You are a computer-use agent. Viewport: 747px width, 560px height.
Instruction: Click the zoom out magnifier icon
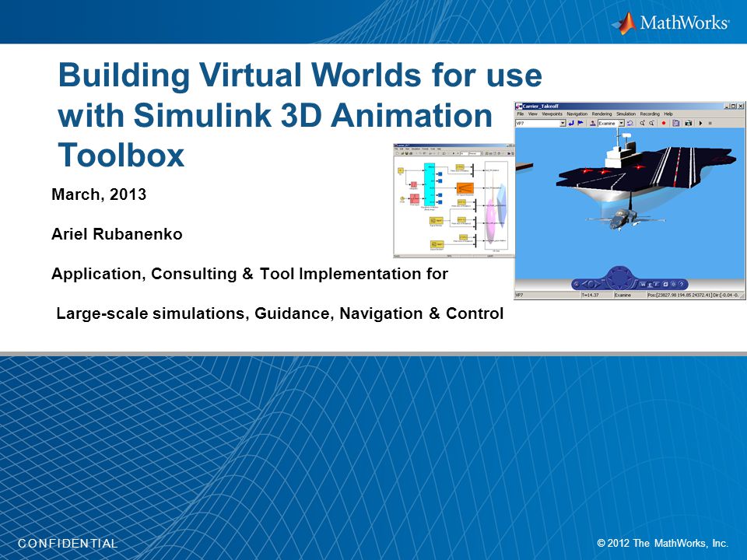click(652, 123)
